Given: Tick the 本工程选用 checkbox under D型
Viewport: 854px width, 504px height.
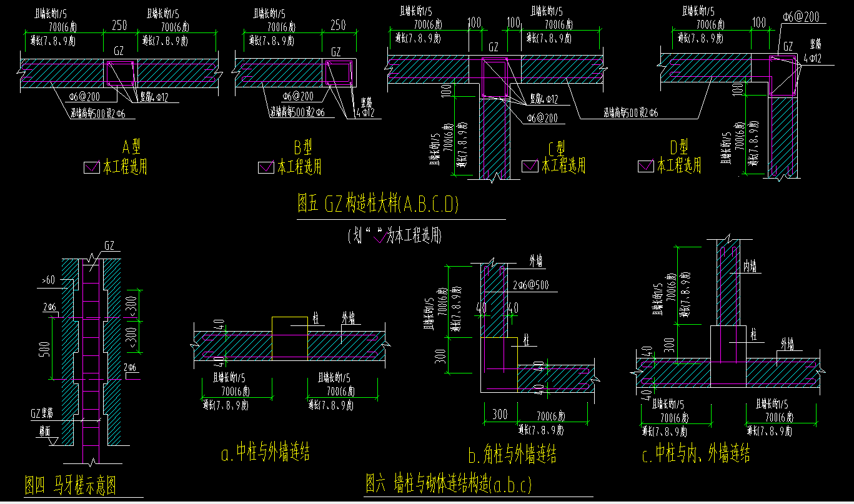Looking at the screenshot, I should (x=646, y=166).
